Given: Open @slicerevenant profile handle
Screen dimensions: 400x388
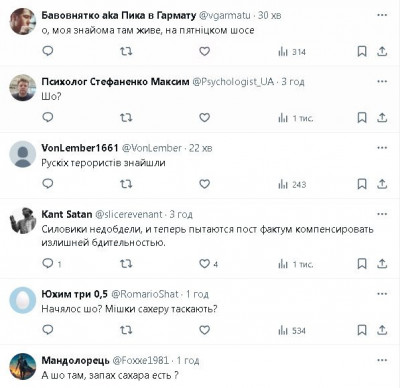Looking at the screenshot, I should pyautogui.click(x=129, y=214).
